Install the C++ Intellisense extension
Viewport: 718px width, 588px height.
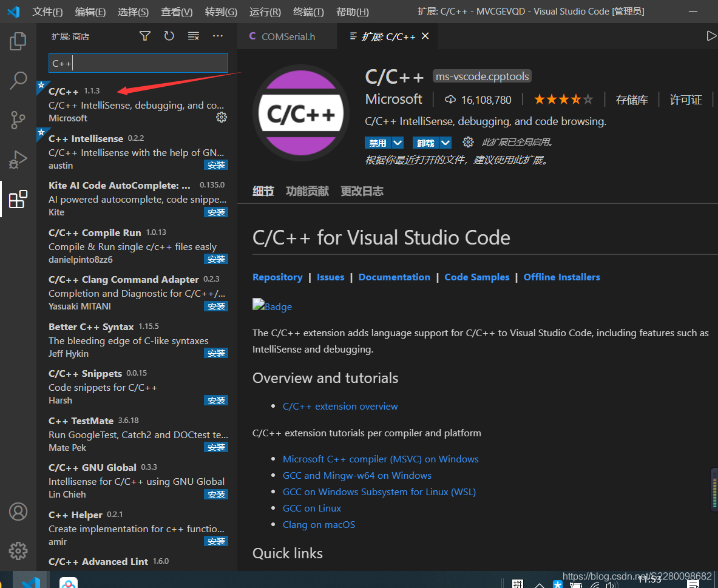(x=216, y=164)
